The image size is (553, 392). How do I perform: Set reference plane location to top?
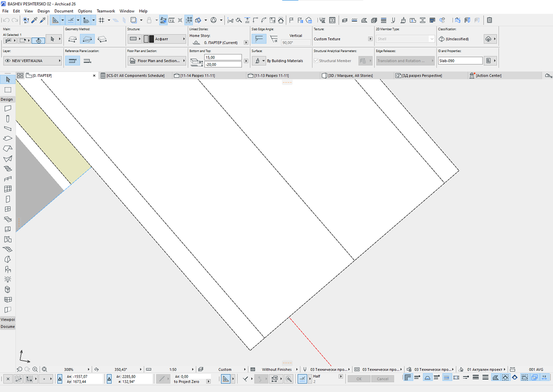pyautogui.click(x=73, y=61)
